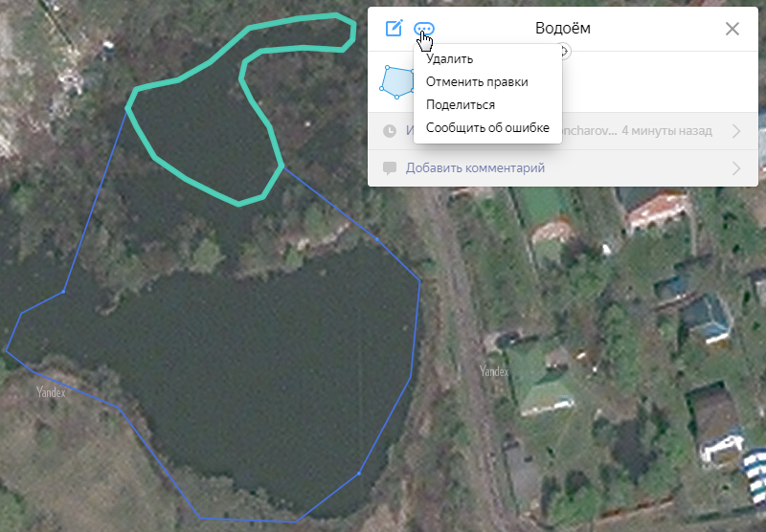
Task: Click the Yandex watermark near the road
Action: 494,371
